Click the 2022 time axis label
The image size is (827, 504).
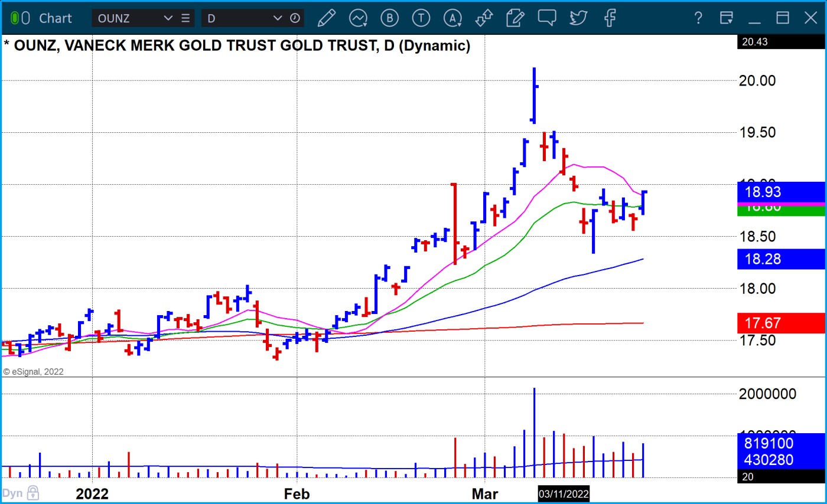(x=92, y=493)
